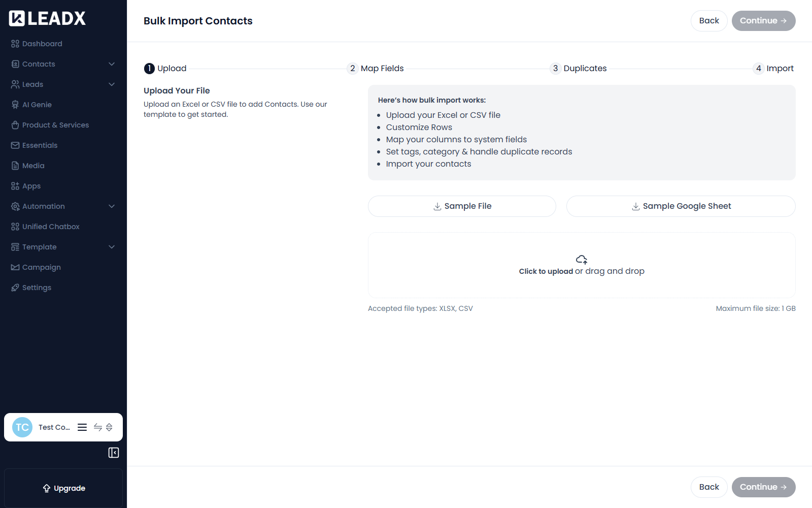Click the LeadX logo
Viewport: 812px width, 508px height.
(x=47, y=18)
